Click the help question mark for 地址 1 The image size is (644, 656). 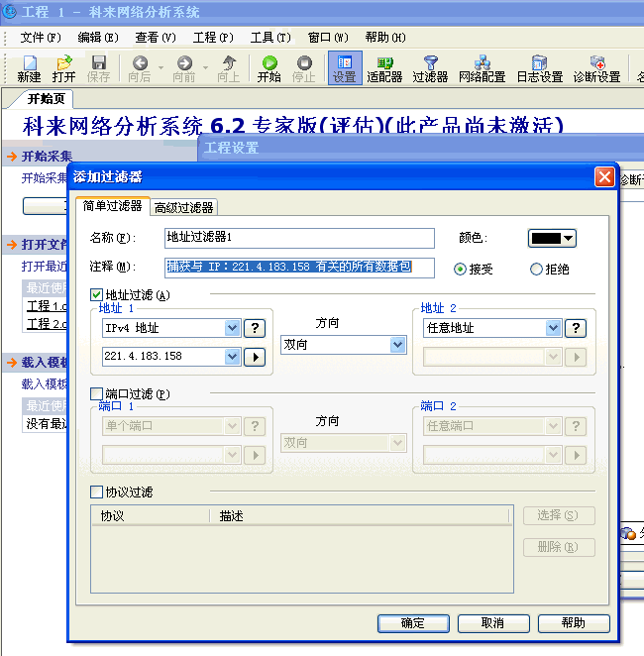[255, 328]
